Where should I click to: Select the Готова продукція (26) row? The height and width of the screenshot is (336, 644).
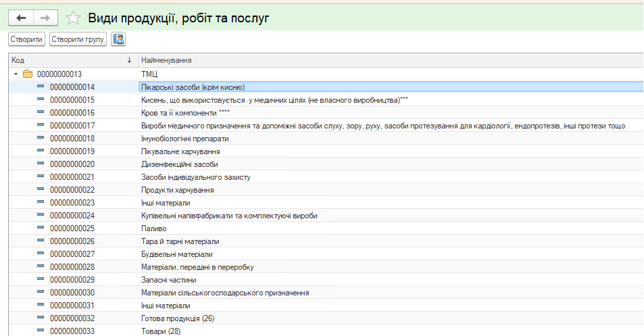[177, 318]
